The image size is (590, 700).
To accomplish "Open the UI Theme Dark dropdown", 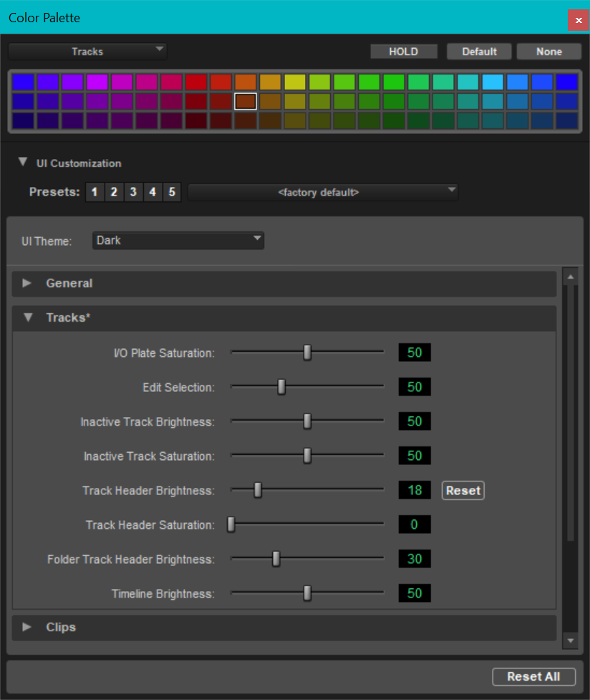I will tap(178, 241).
